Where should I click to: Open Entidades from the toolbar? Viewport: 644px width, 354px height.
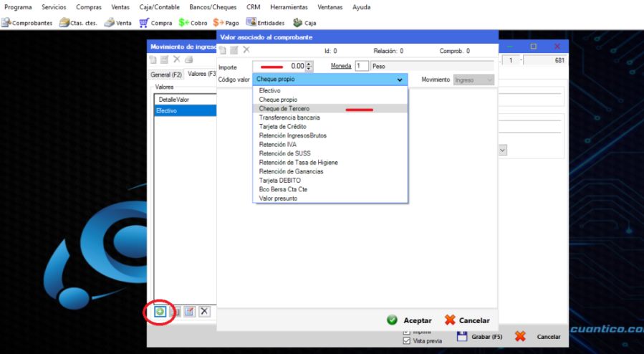(265, 23)
